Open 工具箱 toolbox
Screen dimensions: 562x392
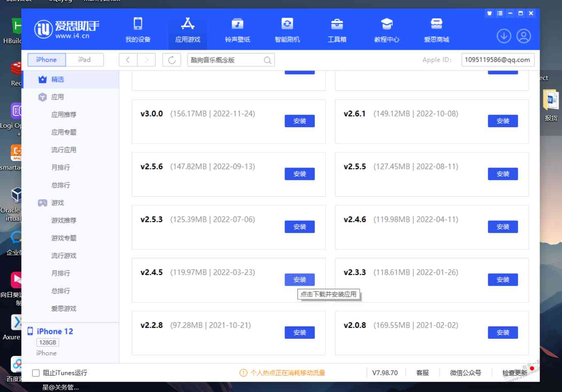[x=337, y=30]
